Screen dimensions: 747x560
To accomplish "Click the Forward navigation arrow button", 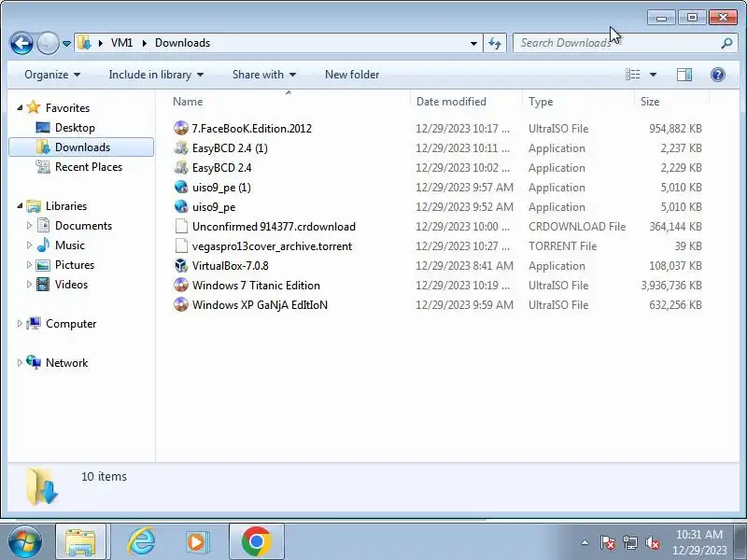I will click(x=48, y=43).
